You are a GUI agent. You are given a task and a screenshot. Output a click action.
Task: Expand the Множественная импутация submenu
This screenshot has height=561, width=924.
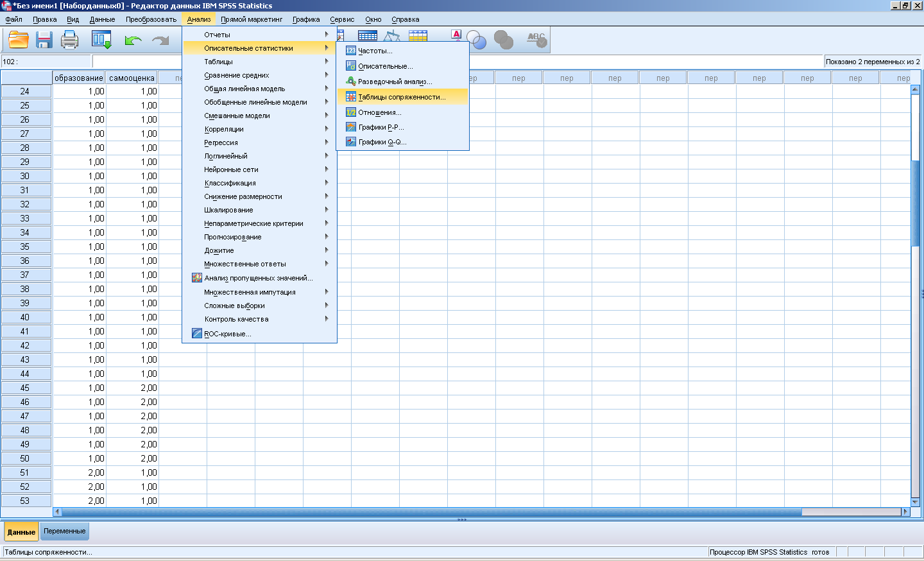pos(259,292)
